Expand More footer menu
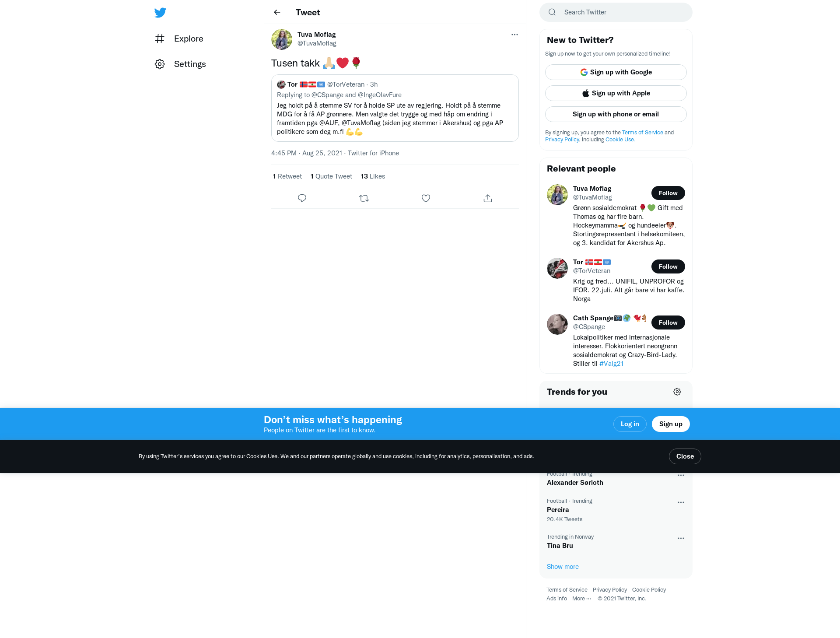This screenshot has height=638, width=840. 581,599
